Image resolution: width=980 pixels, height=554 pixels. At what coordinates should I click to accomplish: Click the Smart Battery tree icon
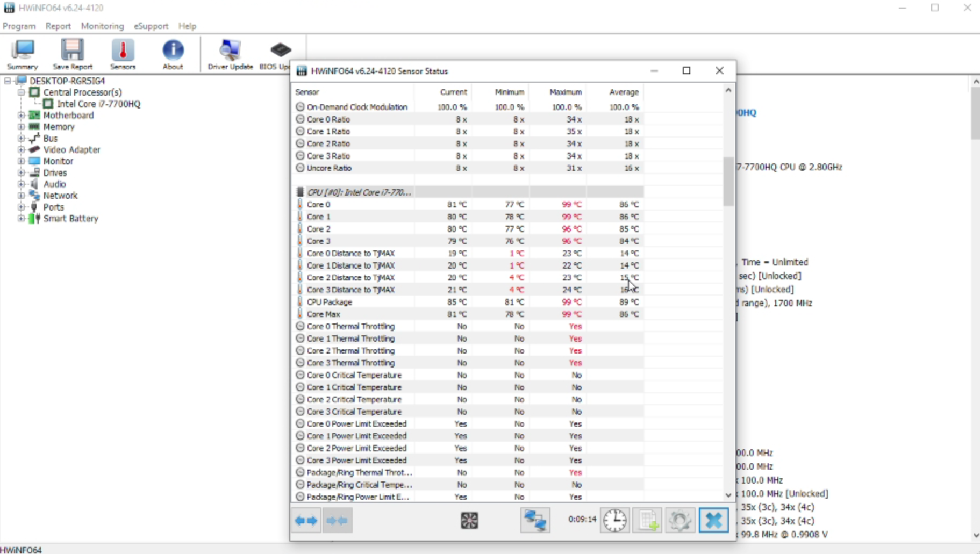34,219
